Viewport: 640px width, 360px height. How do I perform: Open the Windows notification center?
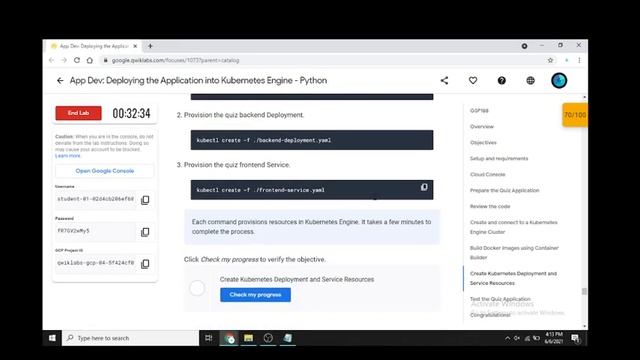[575, 338]
